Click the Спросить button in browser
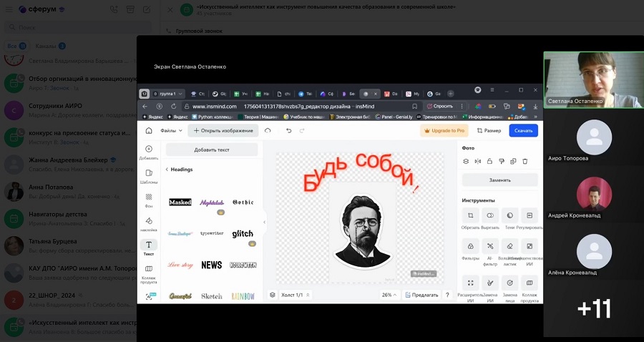 tap(440, 106)
